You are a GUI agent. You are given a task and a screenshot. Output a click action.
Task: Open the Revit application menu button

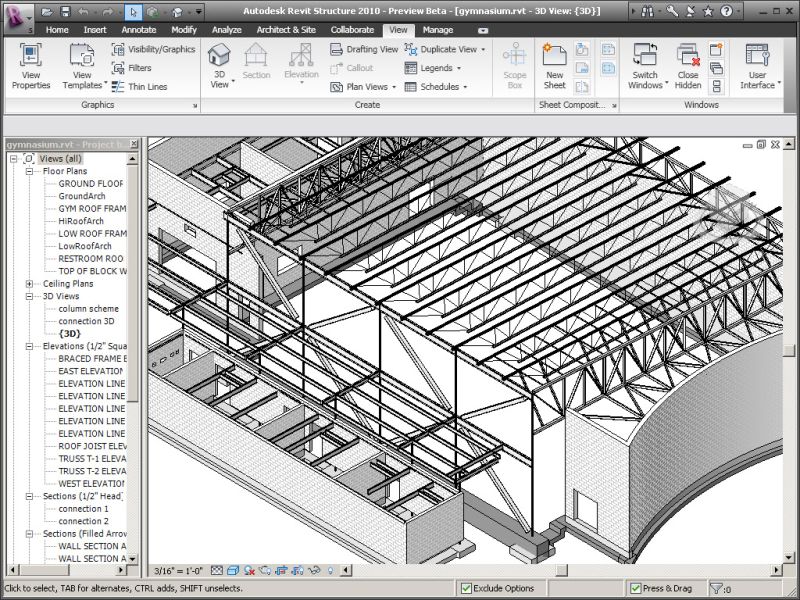point(16,18)
